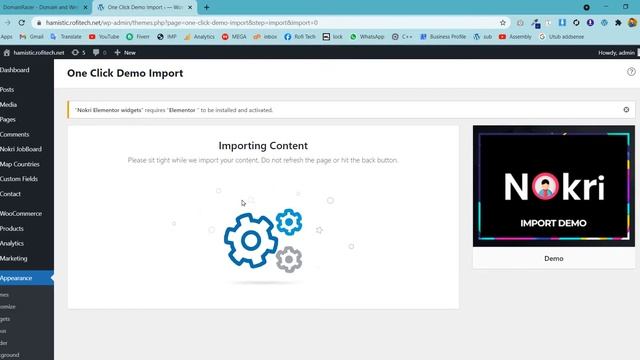Open Map Countries in the sidebar
Viewport: 640px width, 360px height.
click(x=20, y=164)
